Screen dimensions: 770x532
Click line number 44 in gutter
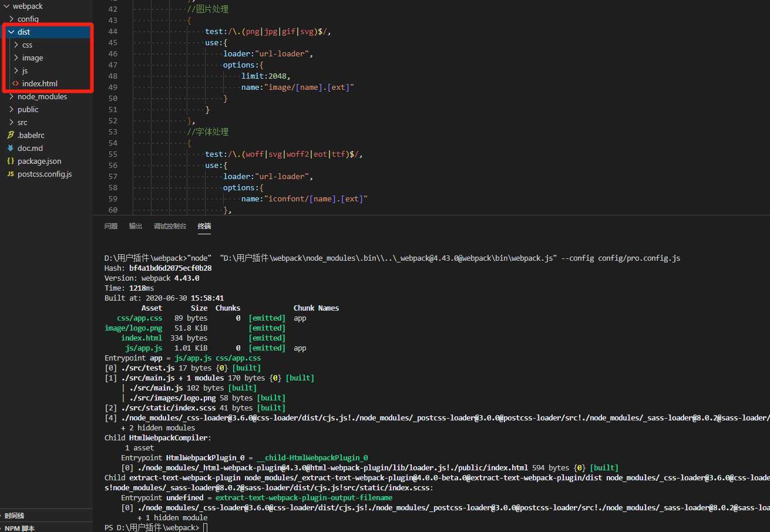coord(113,32)
